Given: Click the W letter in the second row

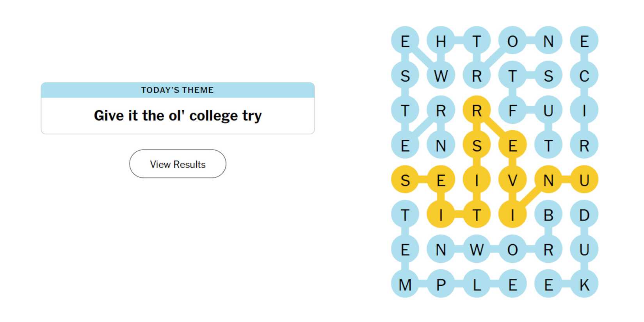Looking at the screenshot, I should click(440, 76).
